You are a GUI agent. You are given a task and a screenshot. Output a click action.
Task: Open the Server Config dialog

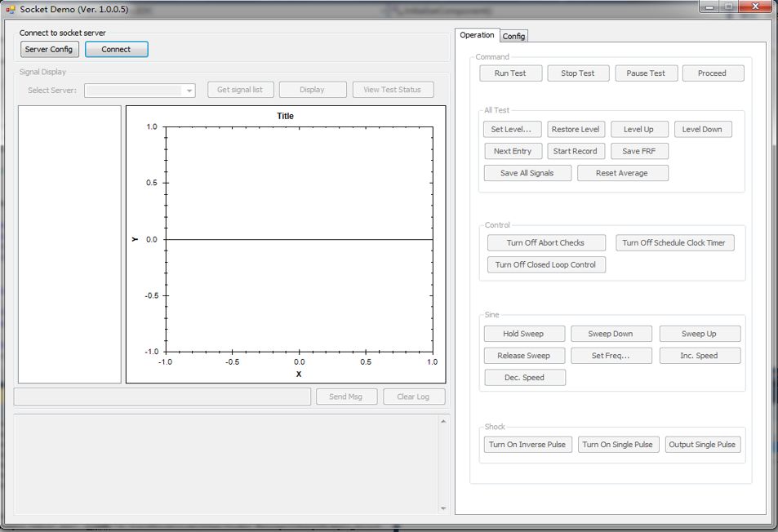[x=49, y=49]
